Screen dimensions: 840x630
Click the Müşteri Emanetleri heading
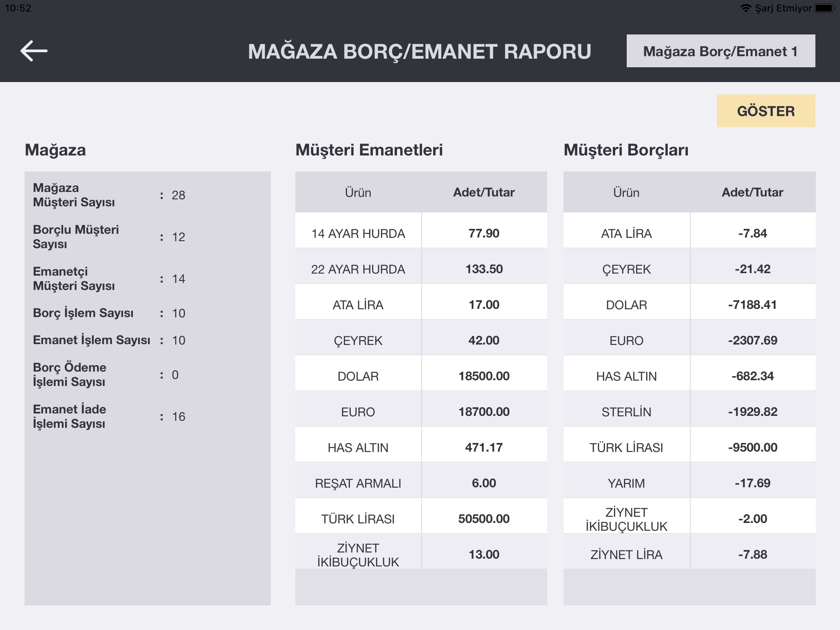369,150
